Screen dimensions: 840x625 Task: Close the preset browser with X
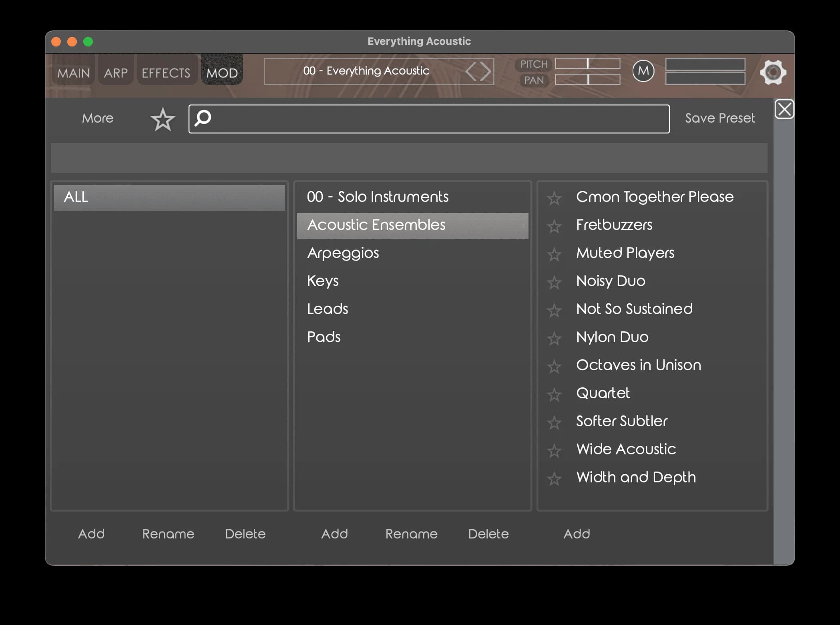(x=784, y=109)
